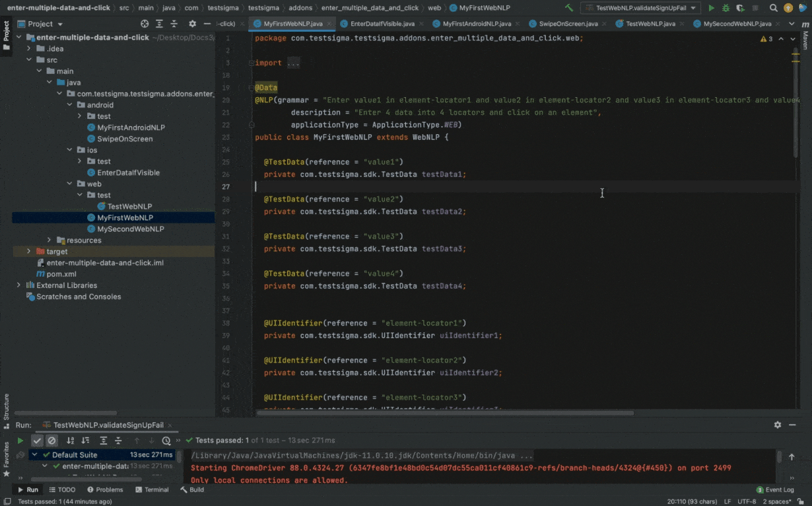812x506 pixels.
Task: Open the Run tool window tab
Action: click(28, 489)
